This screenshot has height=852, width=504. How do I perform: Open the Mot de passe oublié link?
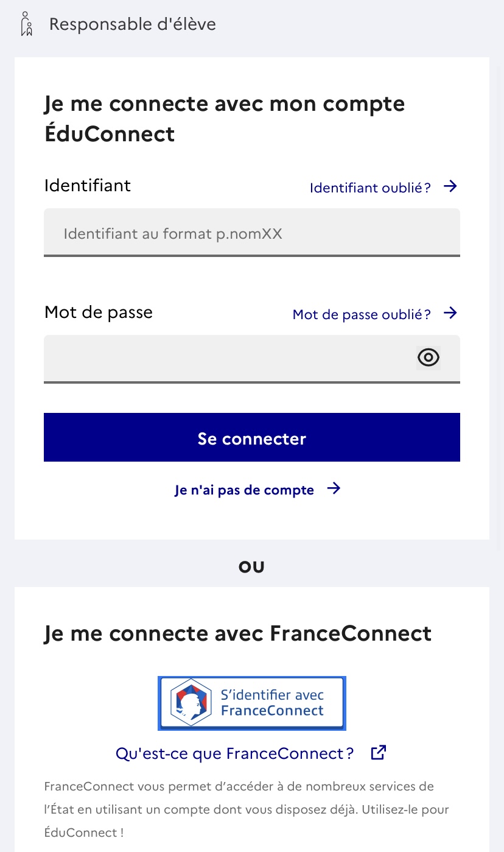tap(362, 315)
